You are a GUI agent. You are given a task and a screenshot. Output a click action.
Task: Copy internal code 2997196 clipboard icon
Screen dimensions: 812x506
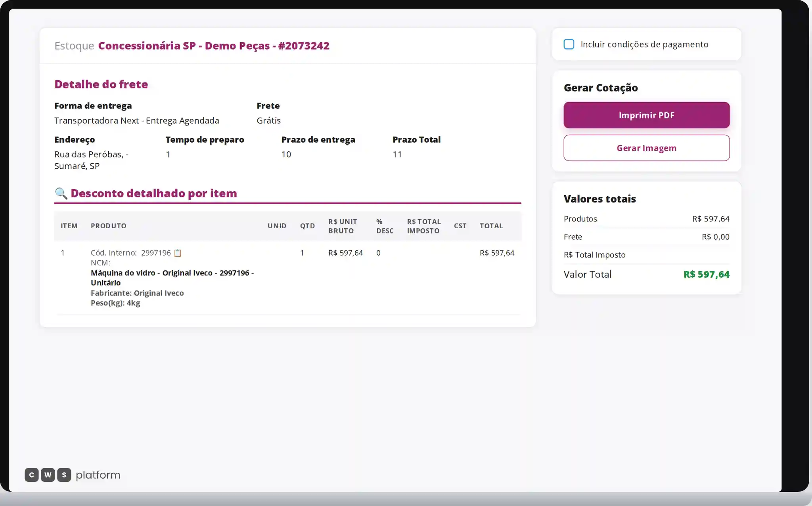coord(178,253)
